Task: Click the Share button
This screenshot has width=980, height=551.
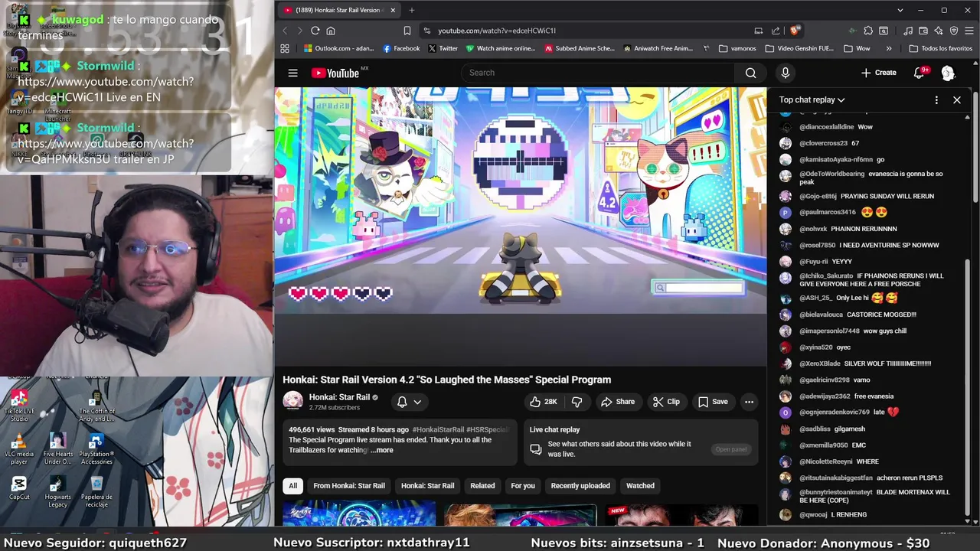Action: (x=617, y=402)
